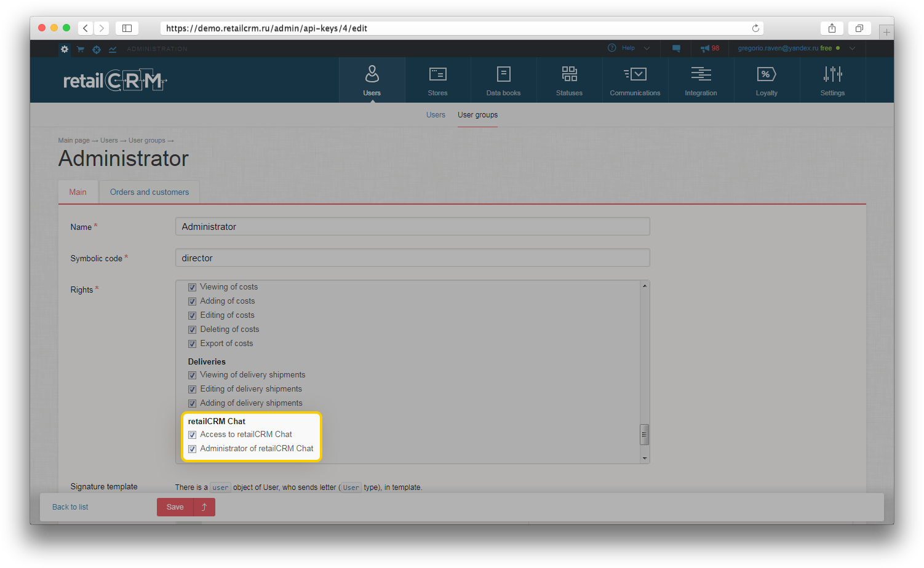The width and height of the screenshot is (924, 568).
Task: Expand the user account dropdown chevron
Action: pyautogui.click(x=852, y=48)
